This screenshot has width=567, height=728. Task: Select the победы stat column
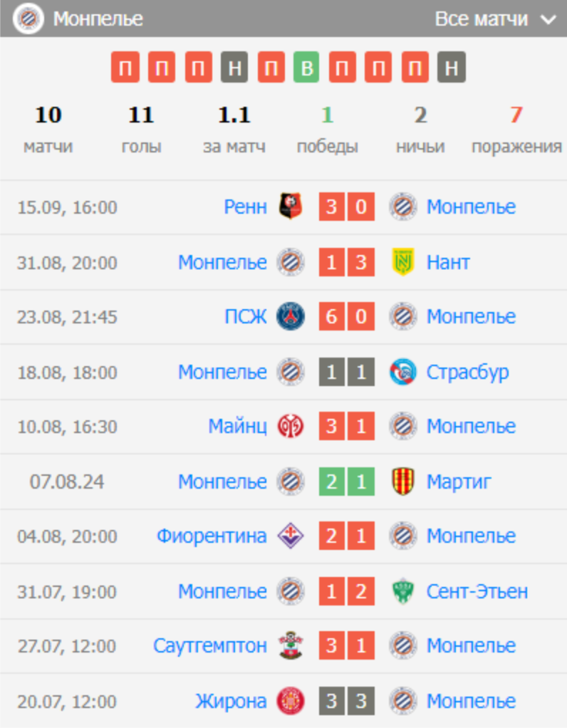tap(328, 127)
